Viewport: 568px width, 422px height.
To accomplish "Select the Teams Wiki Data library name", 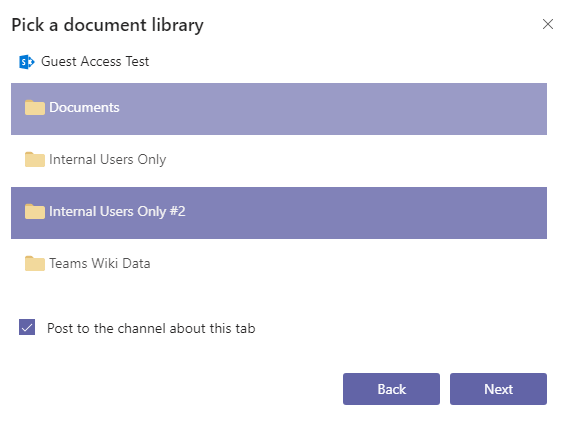I will [100, 263].
